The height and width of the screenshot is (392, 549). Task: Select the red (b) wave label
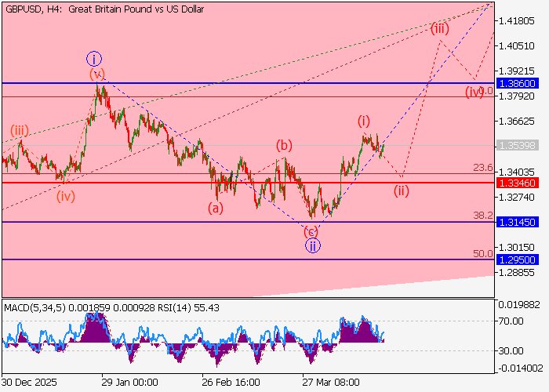point(284,145)
